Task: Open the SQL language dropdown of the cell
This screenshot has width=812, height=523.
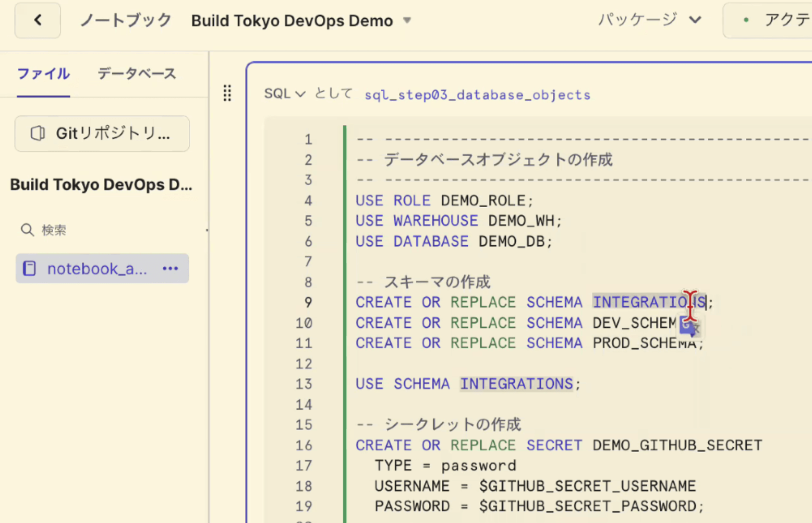Action: click(285, 94)
